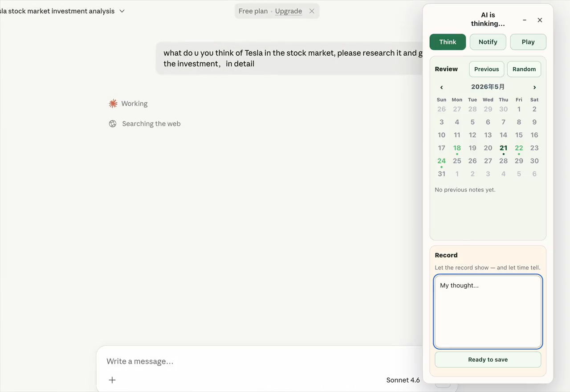Click the Working status text
The height and width of the screenshot is (392, 570).
pos(134,104)
